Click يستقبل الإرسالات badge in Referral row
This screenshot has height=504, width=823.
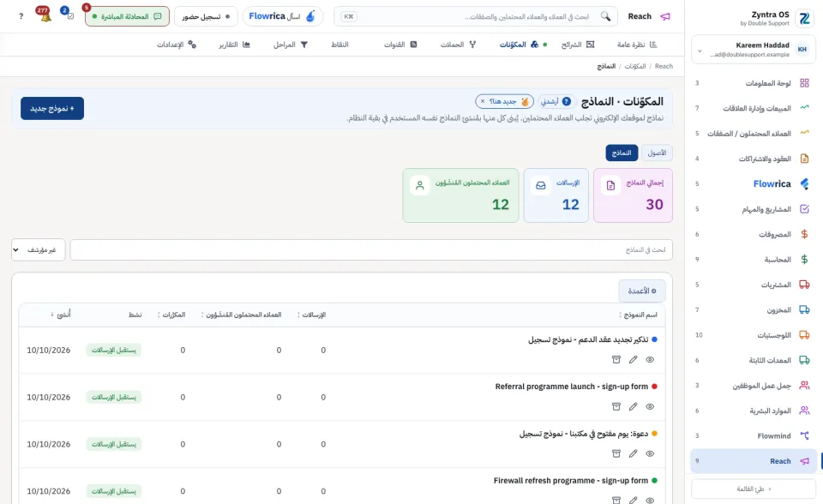(114, 397)
